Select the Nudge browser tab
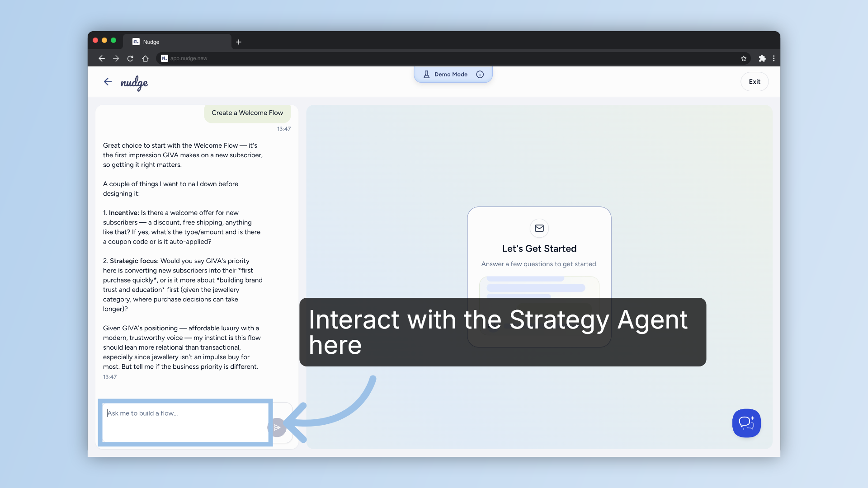The image size is (868, 488). pyautogui.click(x=177, y=42)
